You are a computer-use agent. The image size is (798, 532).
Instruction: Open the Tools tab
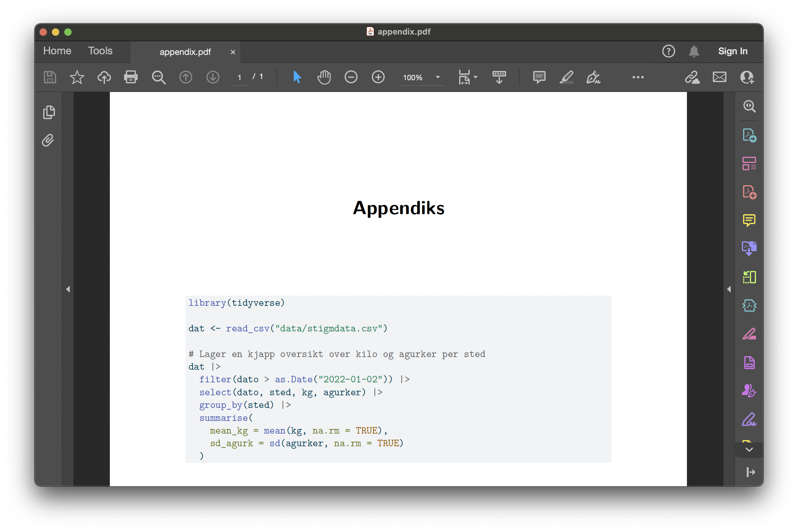click(100, 51)
